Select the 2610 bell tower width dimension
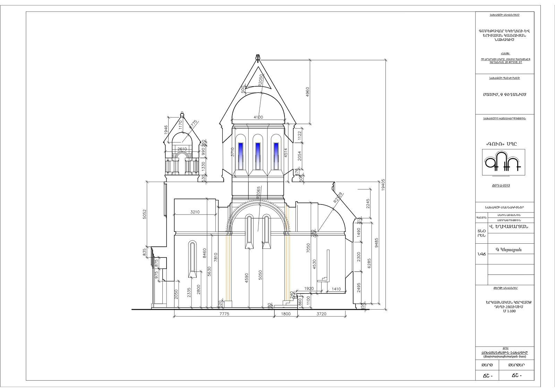This screenshot has height=392, width=555. [182, 149]
